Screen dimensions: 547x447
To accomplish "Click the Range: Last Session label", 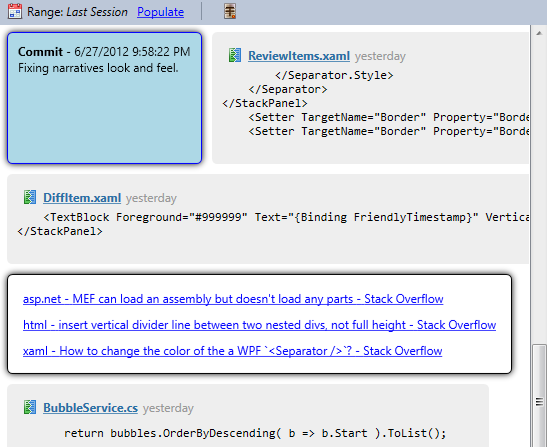I will (x=77, y=12).
